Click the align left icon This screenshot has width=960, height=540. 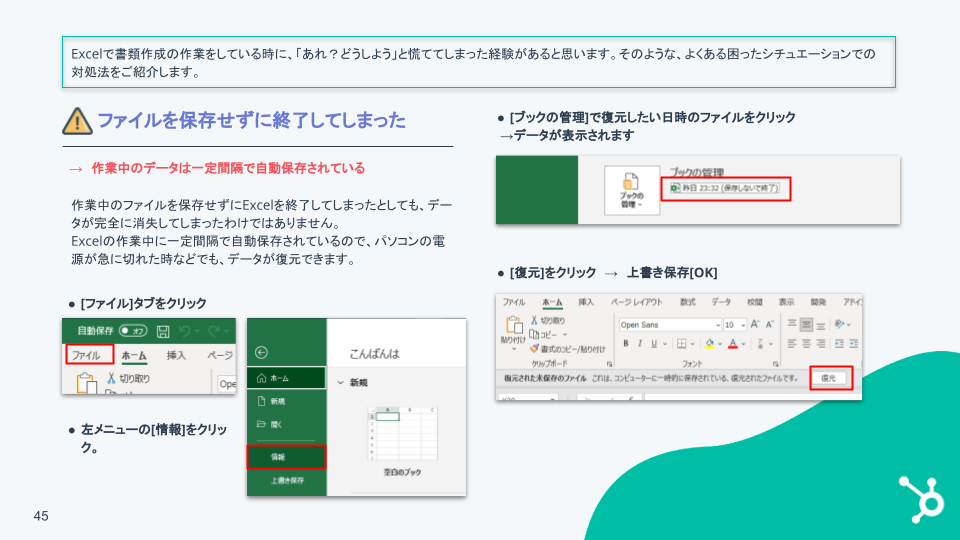(x=792, y=343)
